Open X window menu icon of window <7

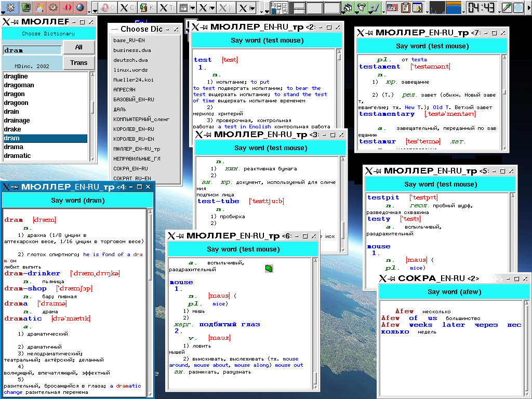pyautogui.click(x=361, y=33)
